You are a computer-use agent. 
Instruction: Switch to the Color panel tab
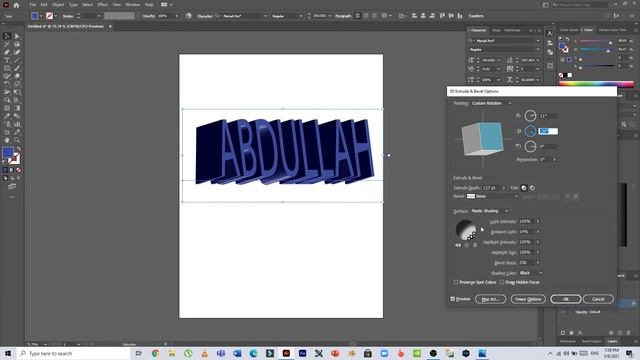pos(588,30)
